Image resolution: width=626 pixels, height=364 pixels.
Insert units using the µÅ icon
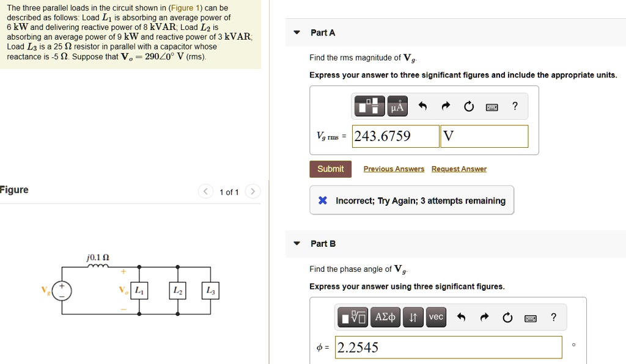396,105
